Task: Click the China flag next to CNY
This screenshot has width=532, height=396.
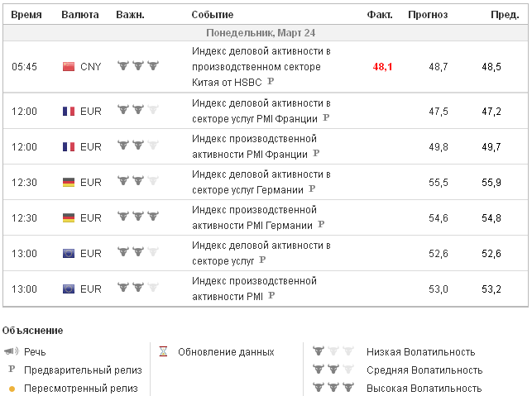Action: tap(69, 67)
